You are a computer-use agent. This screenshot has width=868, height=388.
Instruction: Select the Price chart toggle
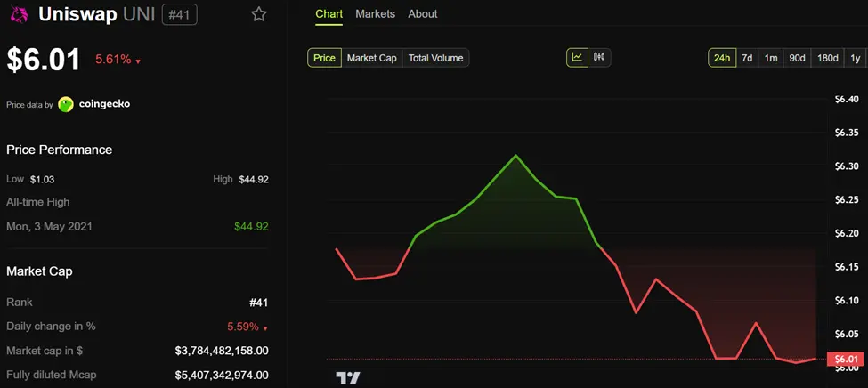tap(325, 58)
